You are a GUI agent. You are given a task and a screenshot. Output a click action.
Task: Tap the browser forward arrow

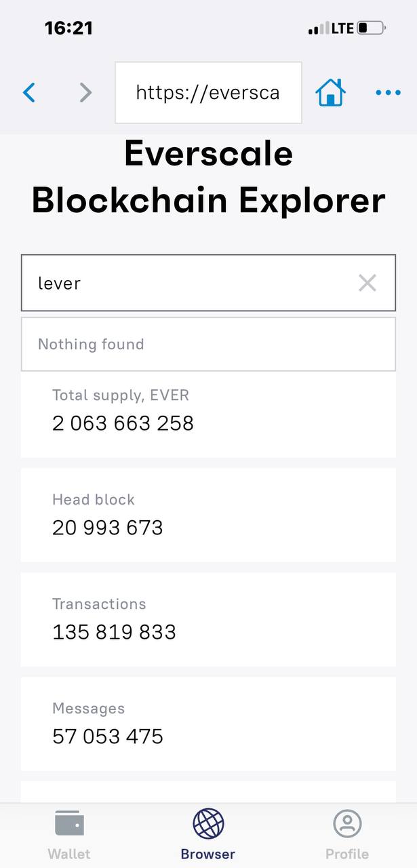(x=85, y=92)
